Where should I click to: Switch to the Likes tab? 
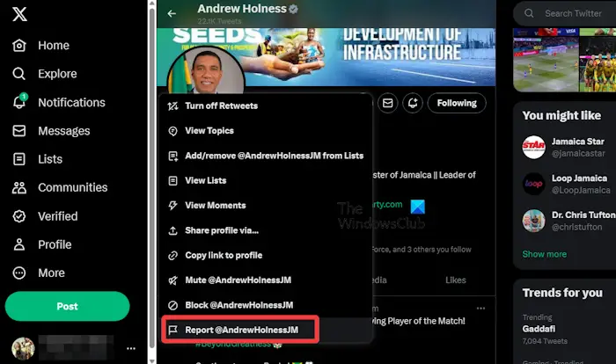[456, 280]
